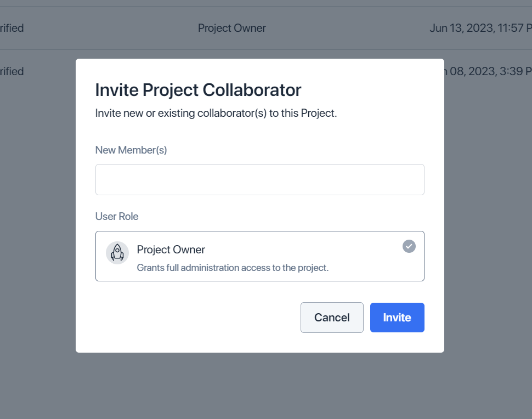Click the Project Owner role title text
Image resolution: width=532 pixels, height=419 pixels.
[x=171, y=250]
